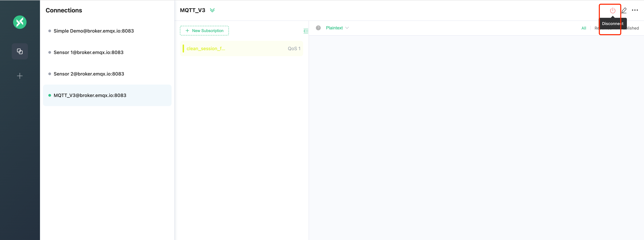The image size is (644, 240).
Task: Toggle connection status for Sensor 1
Action: coord(49,52)
